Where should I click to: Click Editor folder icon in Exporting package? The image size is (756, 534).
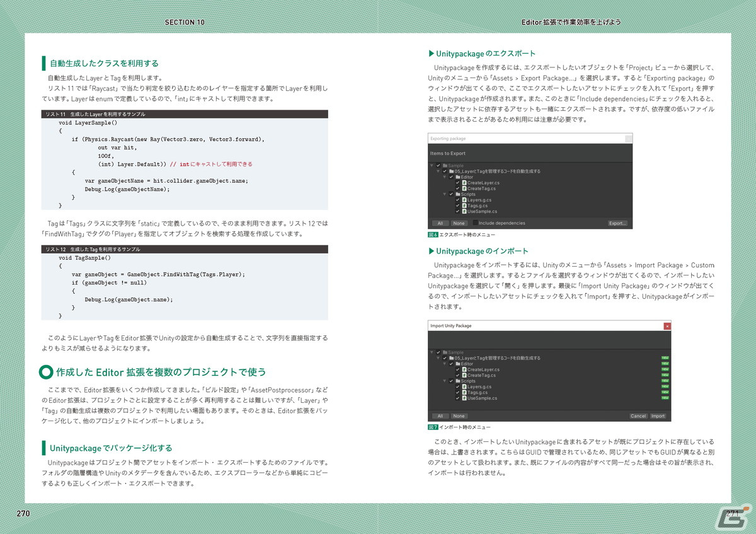458,177
